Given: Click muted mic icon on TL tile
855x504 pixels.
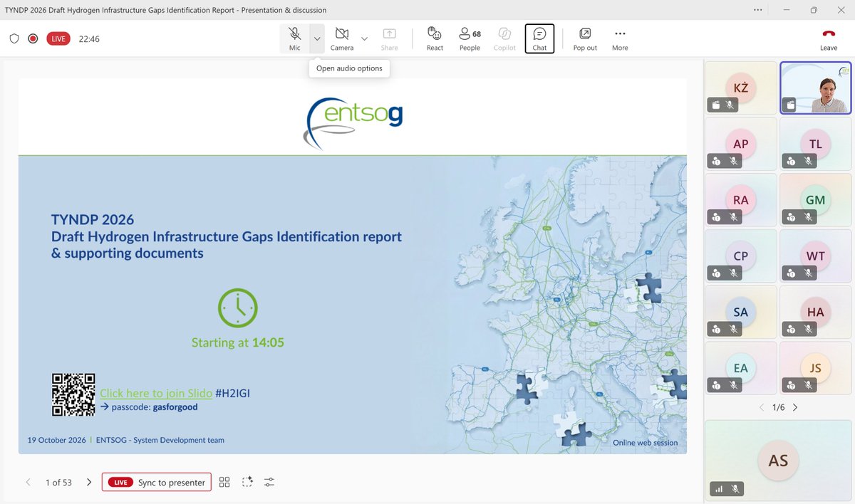Looking at the screenshot, I should [808, 161].
